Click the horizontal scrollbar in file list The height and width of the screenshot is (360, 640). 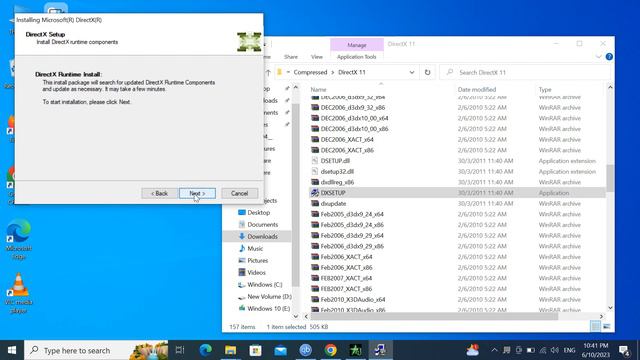pyautogui.click(x=434, y=316)
